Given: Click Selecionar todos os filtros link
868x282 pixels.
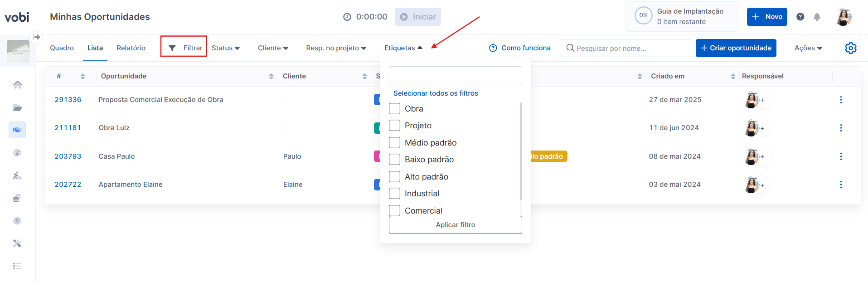Looking at the screenshot, I should pyautogui.click(x=436, y=93).
